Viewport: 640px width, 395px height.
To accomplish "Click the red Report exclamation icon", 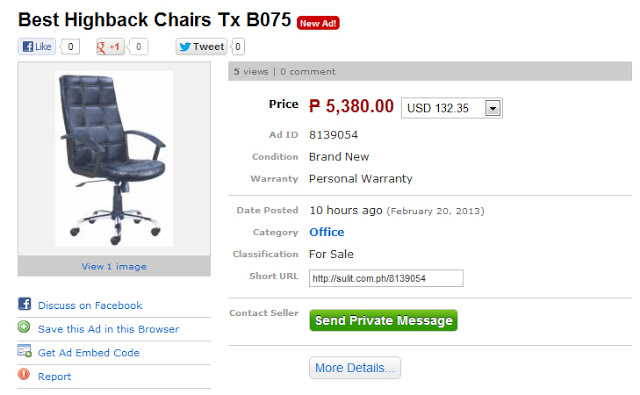I will [x=24, y=374].
